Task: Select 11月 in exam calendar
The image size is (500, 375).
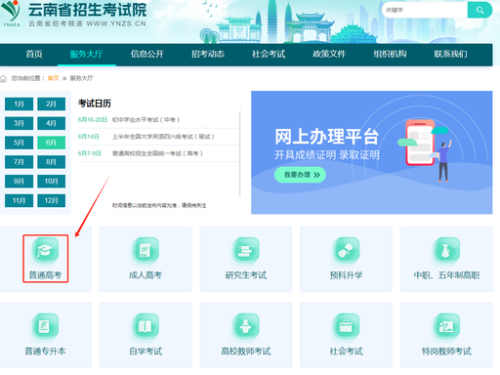Action: click(x=19, y=201)
